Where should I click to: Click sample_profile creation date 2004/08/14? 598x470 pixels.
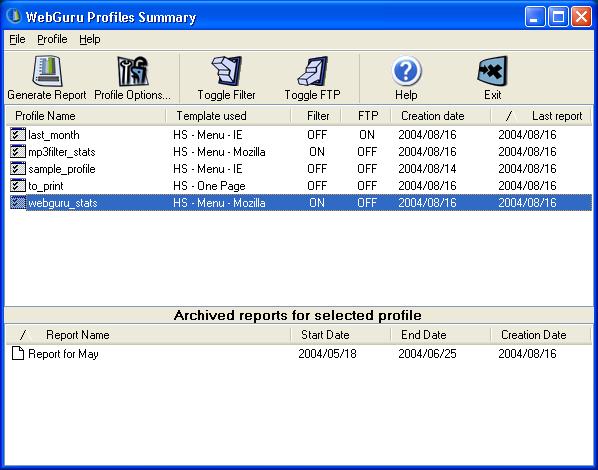(427, 169)
